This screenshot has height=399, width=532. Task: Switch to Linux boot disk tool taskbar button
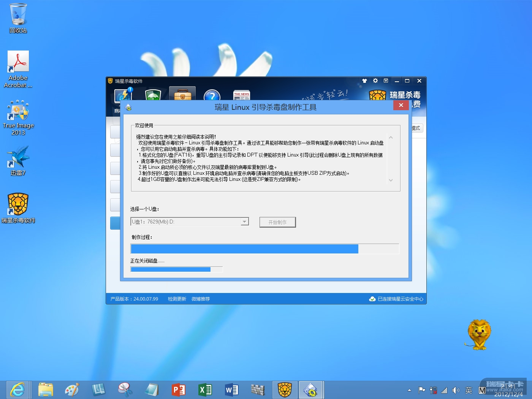[x=311, y=390]
